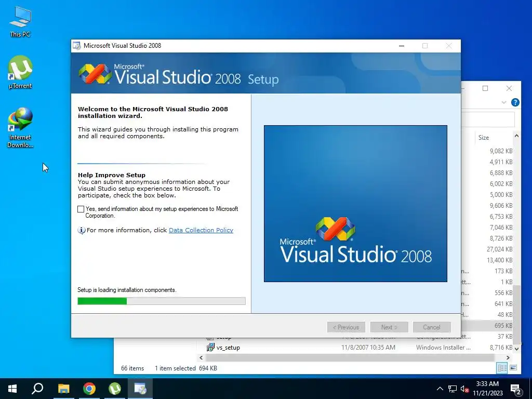The width and height of the screenshot is (532, 399).
Task: Open the notification center icon
Action: click(516, 389)
